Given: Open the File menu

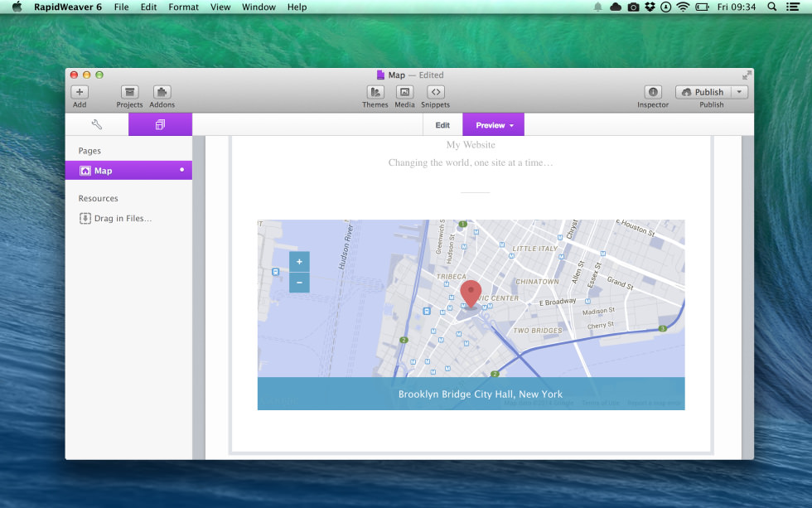Looking at the screenshot, I should 121,7.
